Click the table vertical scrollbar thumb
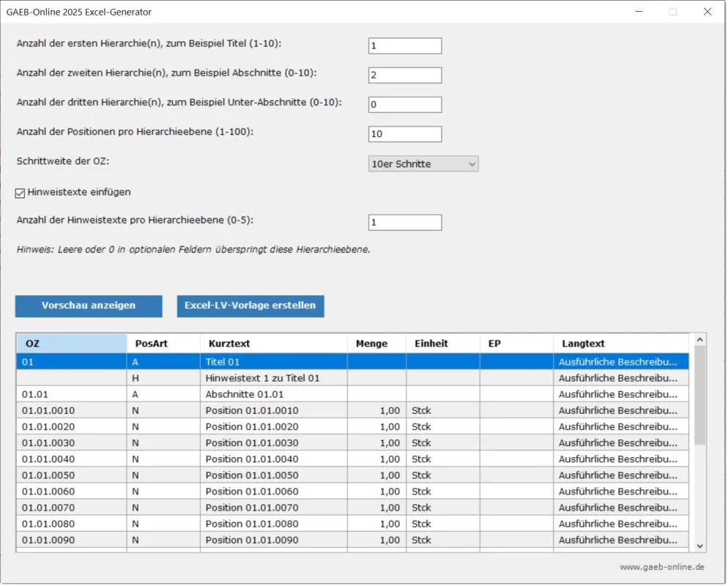The image size is (728, 586). click(699, 395)
